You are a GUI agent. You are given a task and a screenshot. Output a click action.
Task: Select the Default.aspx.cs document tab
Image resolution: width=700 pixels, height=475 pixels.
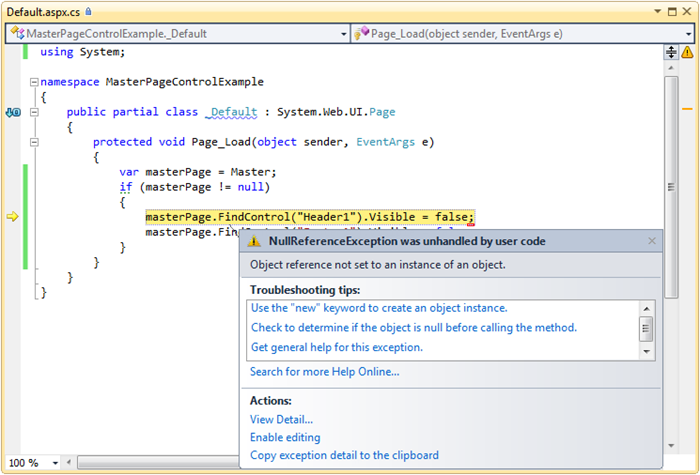pyautogui.click(x=43, y=12)
